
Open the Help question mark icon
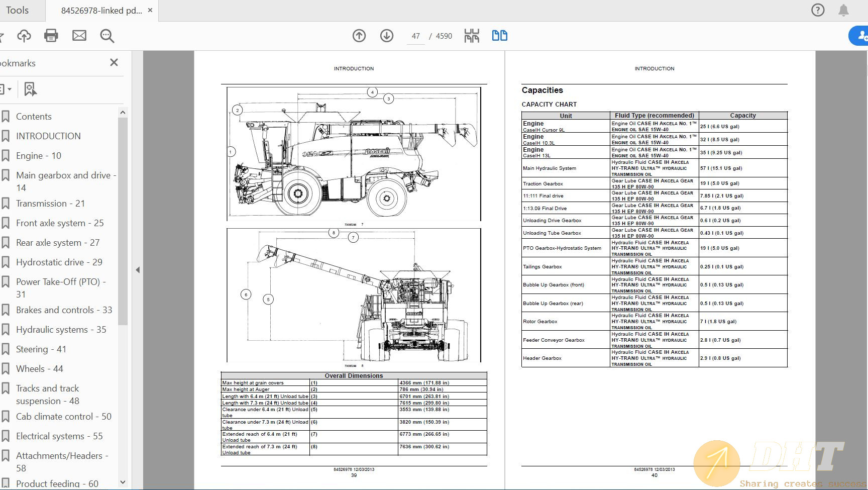[x=818, y=10]
